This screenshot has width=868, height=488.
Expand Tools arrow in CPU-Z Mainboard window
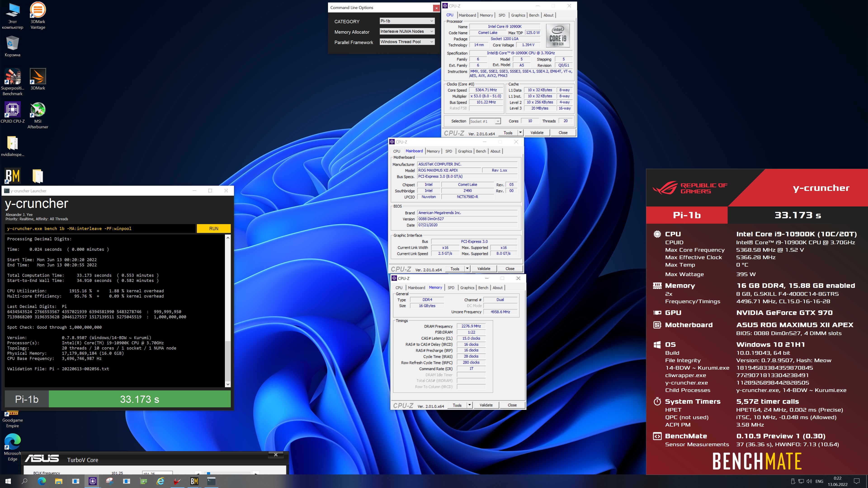click(467, 269)
